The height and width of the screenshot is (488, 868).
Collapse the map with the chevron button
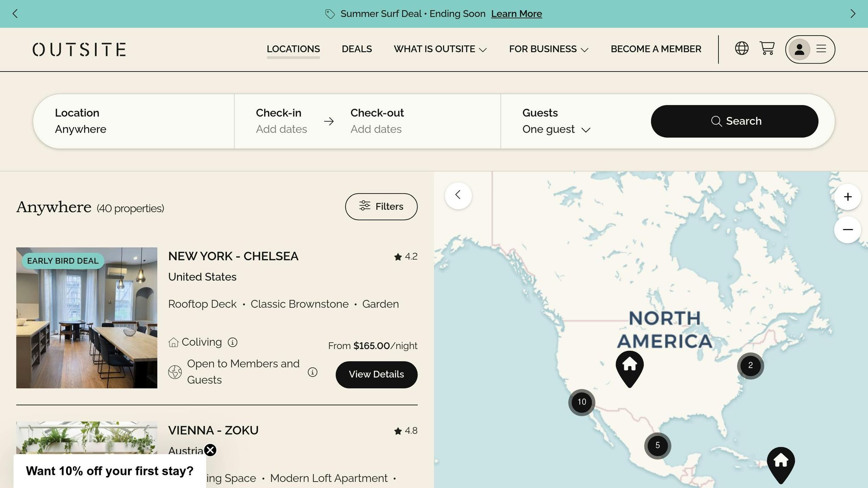[x=458, y=195]
